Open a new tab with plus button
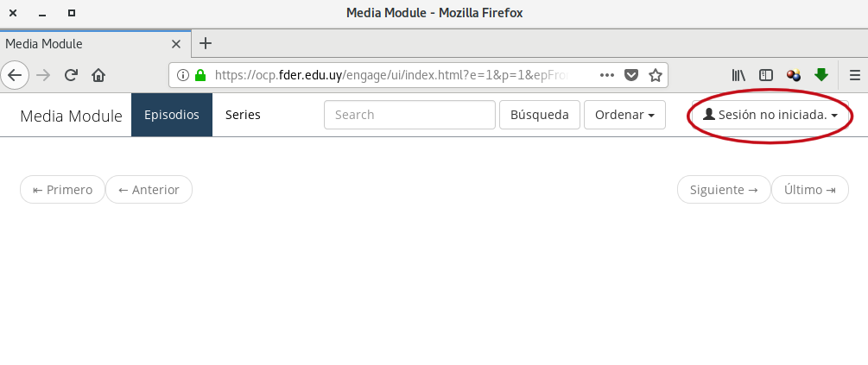This screenshot has height=365, width=868. tap(206, 43)
